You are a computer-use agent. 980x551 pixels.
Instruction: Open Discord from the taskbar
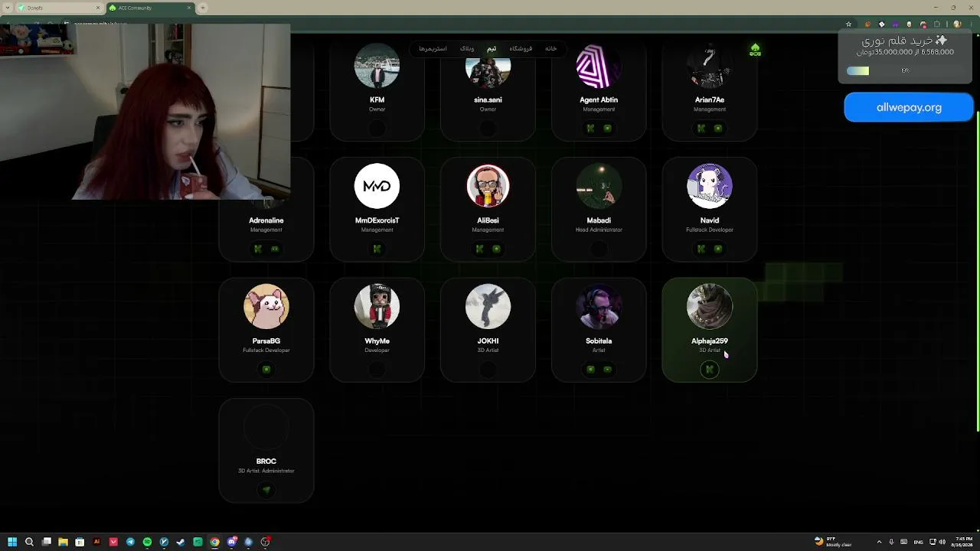[231, 542]
